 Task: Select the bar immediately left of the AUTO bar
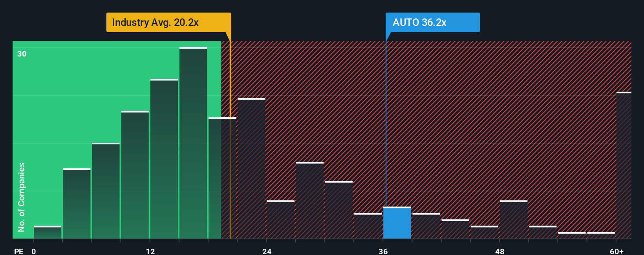pyautogui.click(x=368, y=226)
